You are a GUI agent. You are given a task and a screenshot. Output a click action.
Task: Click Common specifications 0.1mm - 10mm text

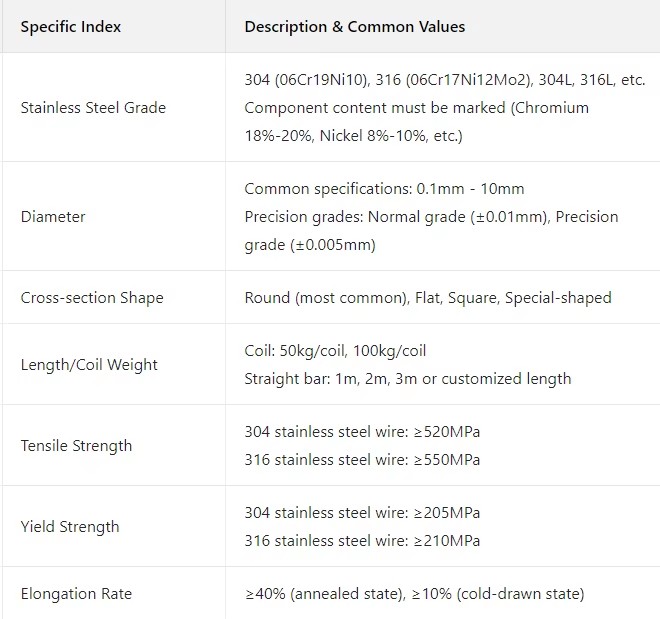pos(384,189)
